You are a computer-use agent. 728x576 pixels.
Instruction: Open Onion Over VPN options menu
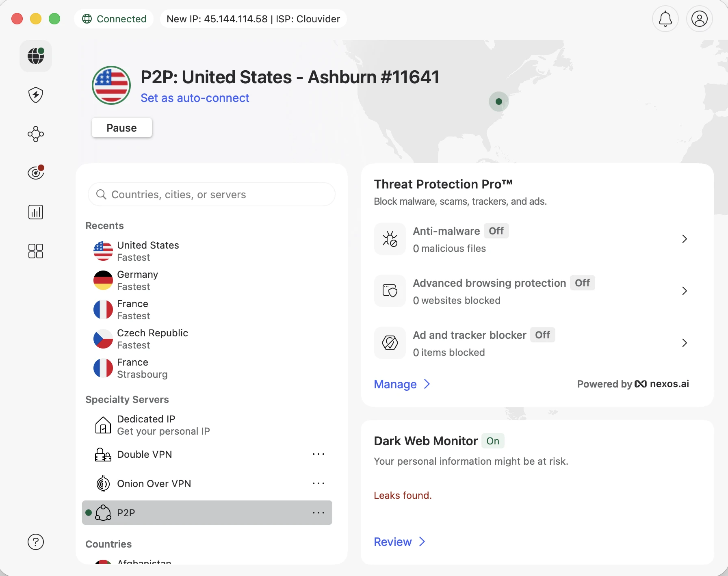[x=318, y=483]
